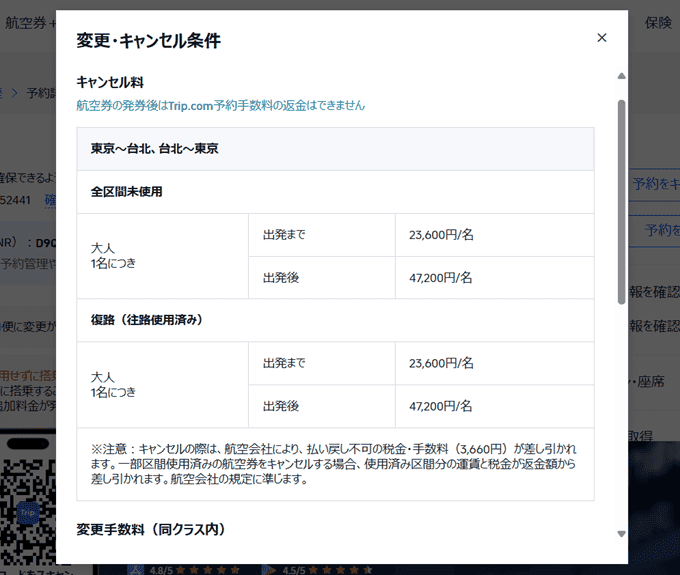Screen dimensions: 680x575
Task: Select the 保険 menu item
Action: (658, 23)
